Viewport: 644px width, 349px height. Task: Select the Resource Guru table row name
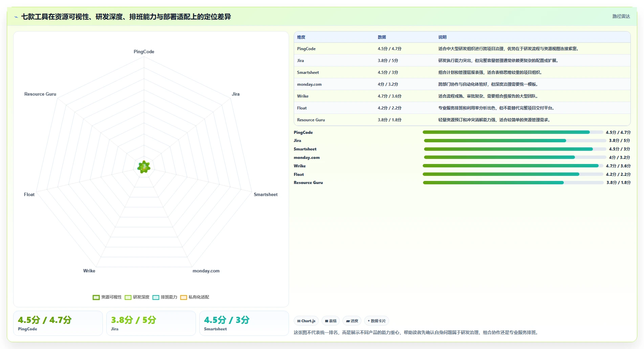(x=311, y=120)
